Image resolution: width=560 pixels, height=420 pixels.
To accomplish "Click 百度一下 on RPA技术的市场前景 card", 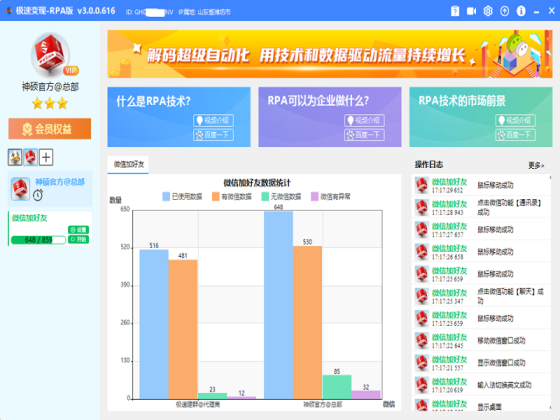I will pos(515,135).
